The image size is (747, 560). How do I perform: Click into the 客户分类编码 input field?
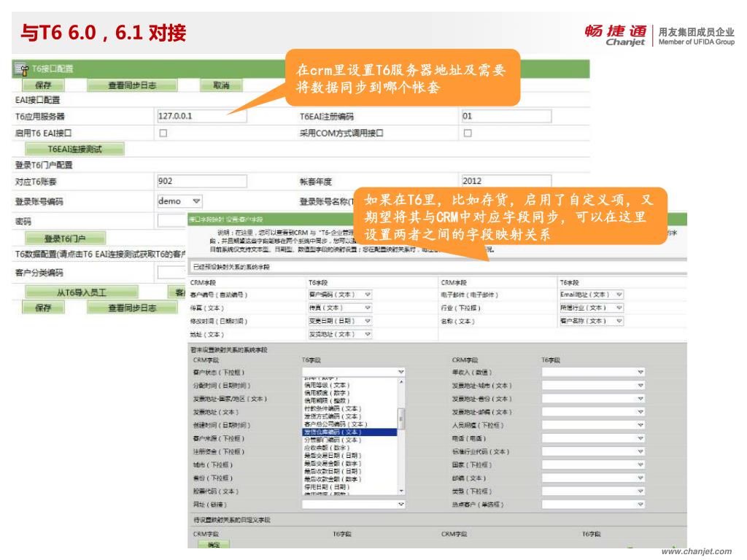[x=172, y=273]
